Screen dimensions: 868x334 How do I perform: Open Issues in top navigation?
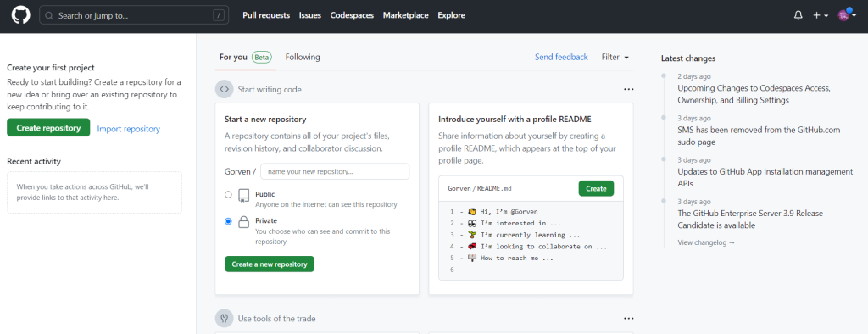click(310, 15)
